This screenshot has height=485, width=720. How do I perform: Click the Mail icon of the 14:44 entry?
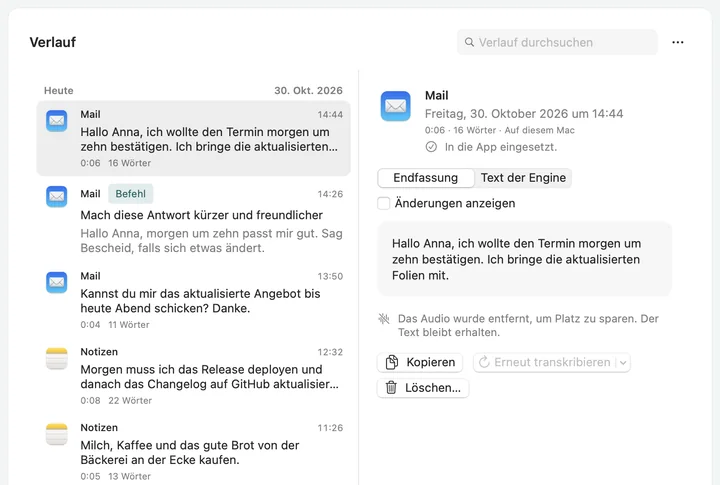point(56,121)
